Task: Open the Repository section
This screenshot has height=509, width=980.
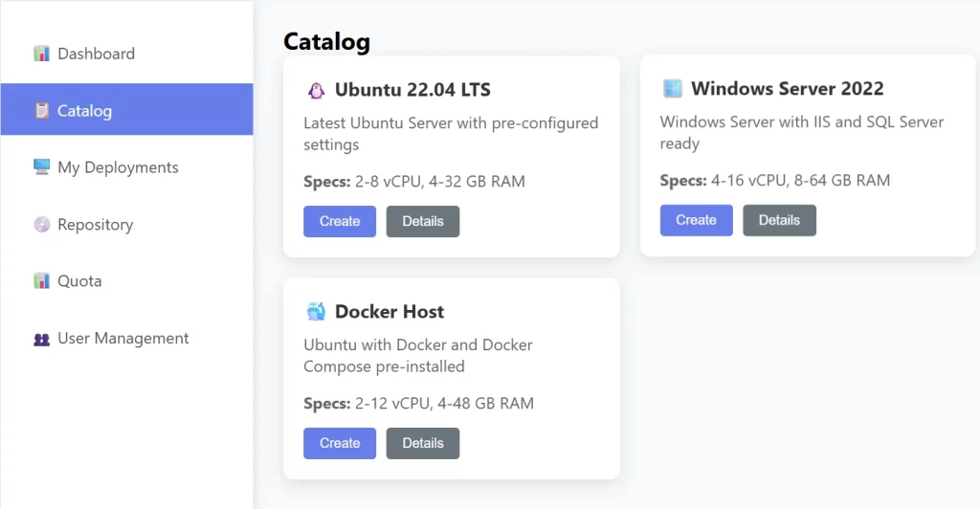Action: [127, 224]
